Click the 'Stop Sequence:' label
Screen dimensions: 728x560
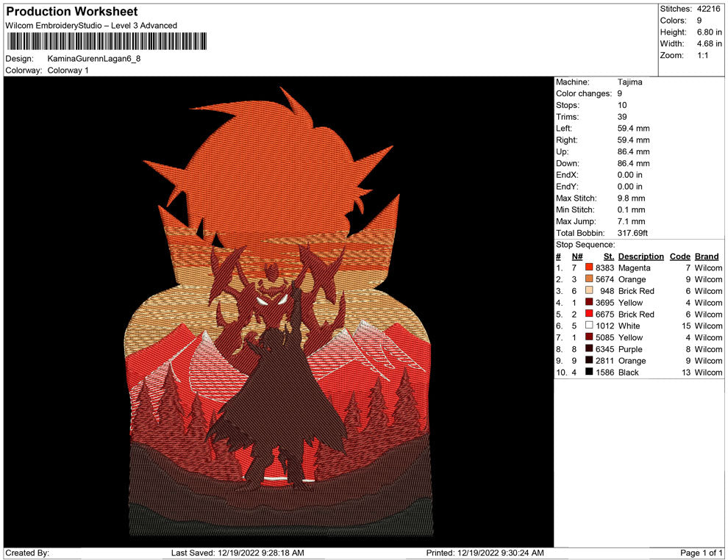tap(585, 245)
